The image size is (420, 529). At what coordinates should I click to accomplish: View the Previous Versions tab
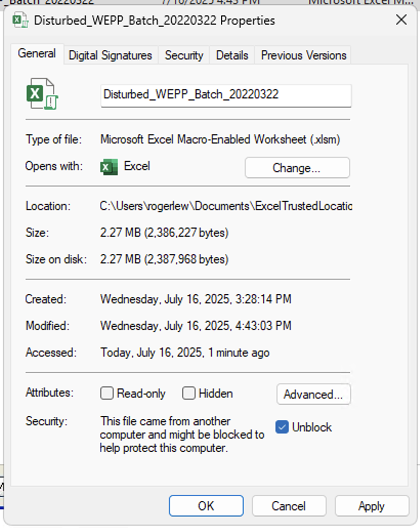tap(303, 55)
